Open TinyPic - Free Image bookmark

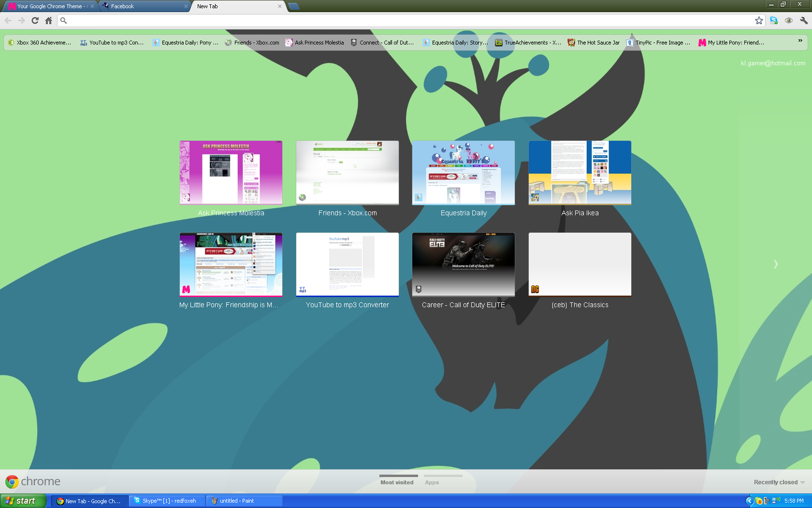[x=658, y=43]
